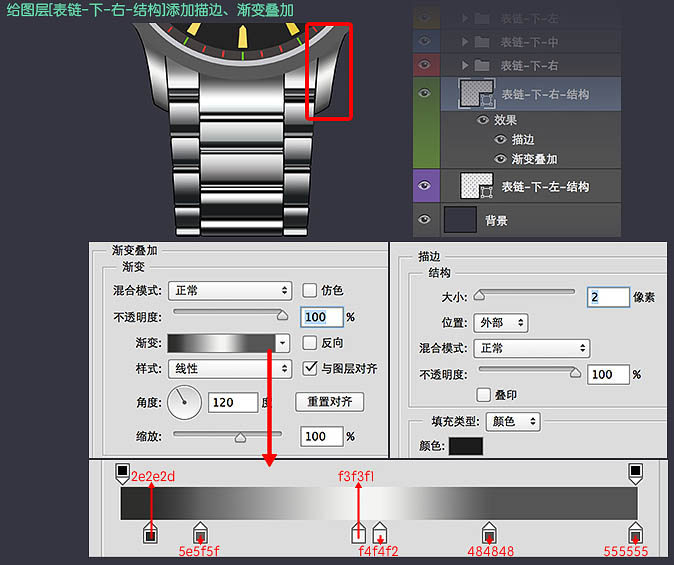Open stroke 位置 外部 dropdown
This screenshot has height=565, width=674.
[x=501, y=322]
